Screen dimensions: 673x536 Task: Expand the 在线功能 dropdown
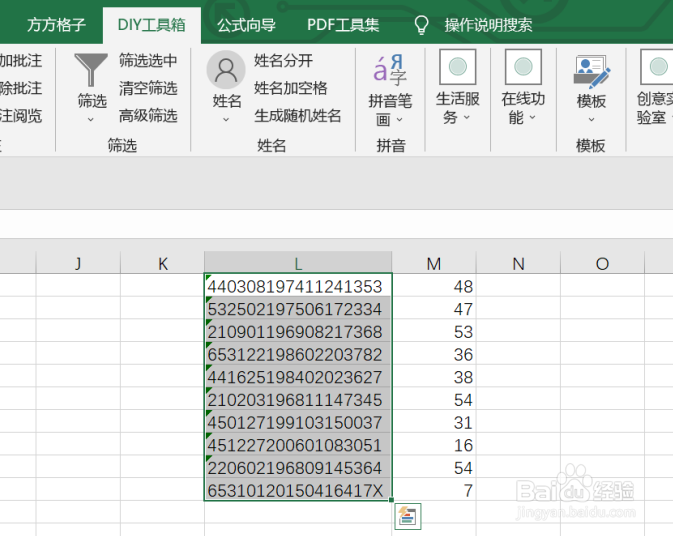pos(533,117)
